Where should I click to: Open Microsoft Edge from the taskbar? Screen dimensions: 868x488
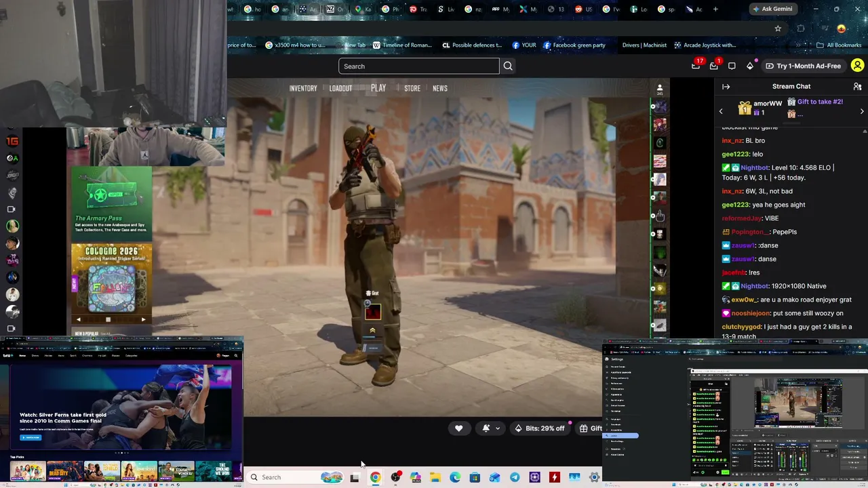[x=455, y=477]
